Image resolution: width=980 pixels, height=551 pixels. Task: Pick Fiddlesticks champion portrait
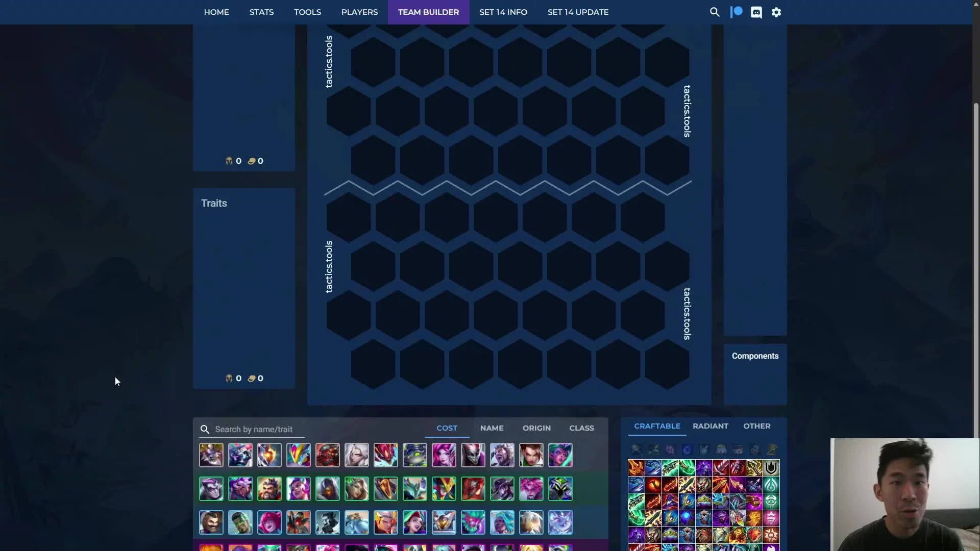(298, 522)
